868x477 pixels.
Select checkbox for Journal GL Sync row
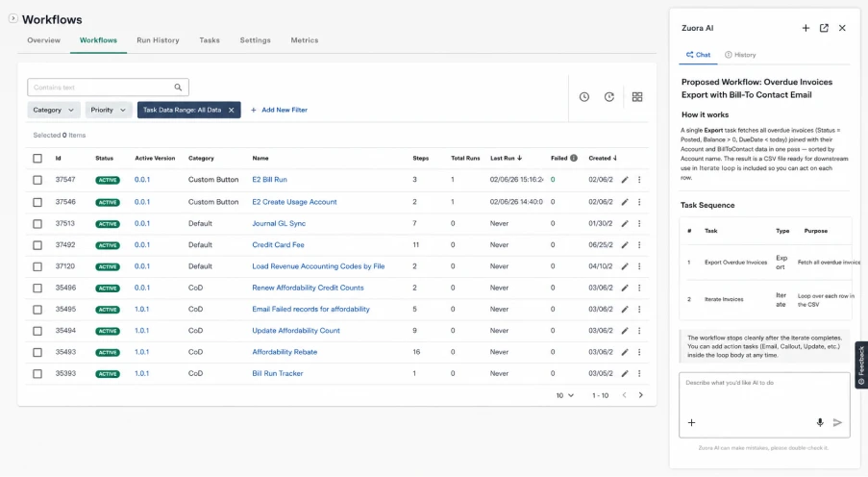(37, 224)
